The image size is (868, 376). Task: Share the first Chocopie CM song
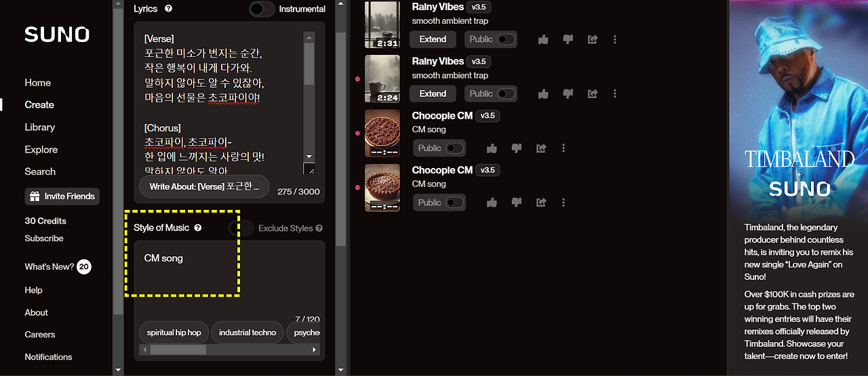[x=541, y=148]
